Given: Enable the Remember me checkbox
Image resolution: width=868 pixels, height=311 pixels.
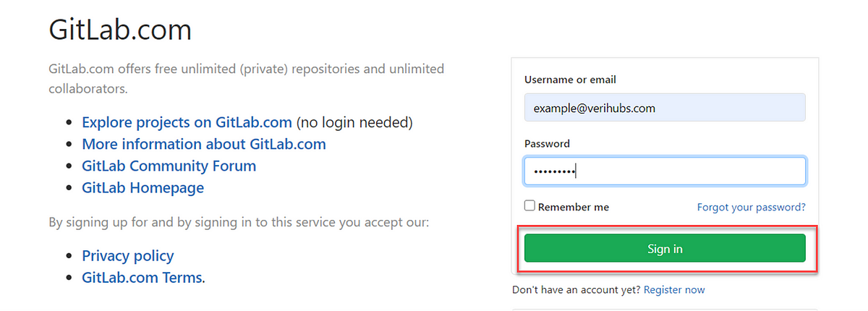Looking at the screenshot, I should tap(530, 206).
